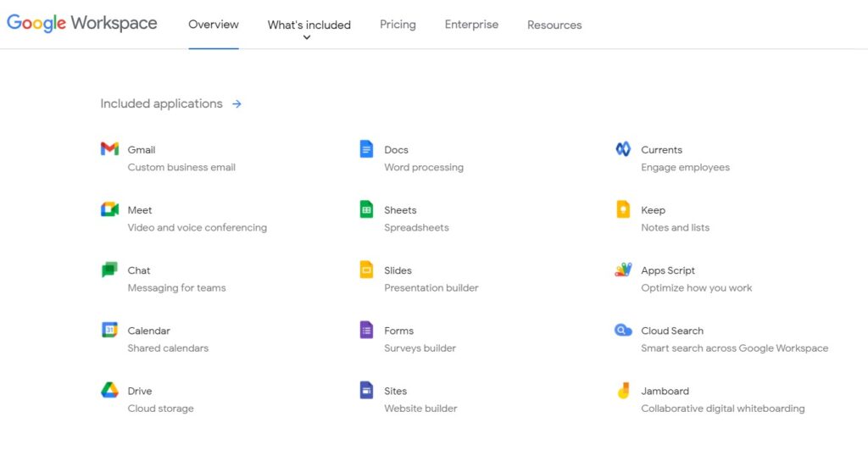868x467 pixels.
Task: Click 'Optimize how you work' description
Action: [x=697, y=287]
